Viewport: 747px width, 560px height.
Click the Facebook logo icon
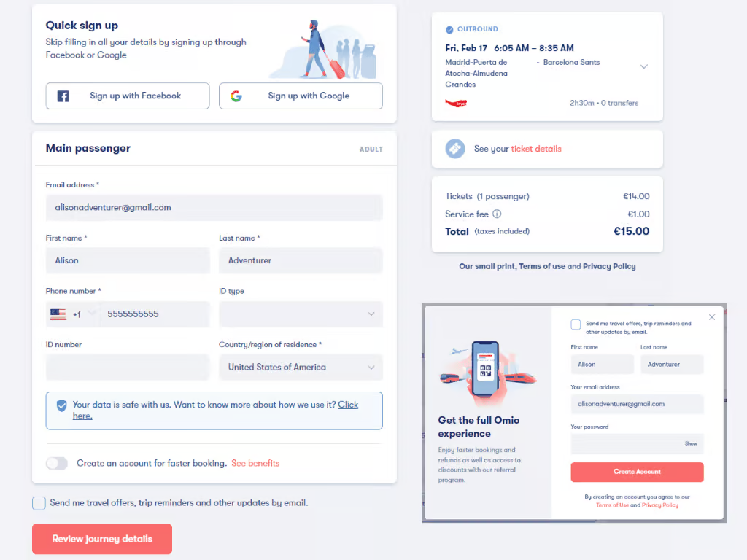tap(63, 96)
